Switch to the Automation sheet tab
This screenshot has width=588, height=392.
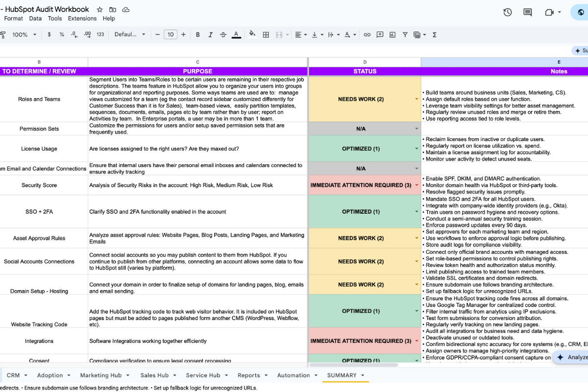click(x=294, y=375)
